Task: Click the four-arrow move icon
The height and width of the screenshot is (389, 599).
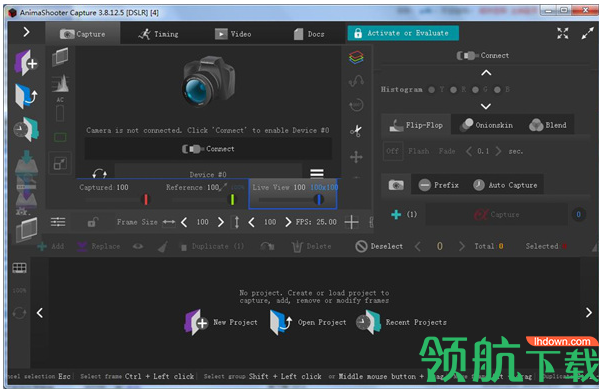Action: (x=356, y=157)
